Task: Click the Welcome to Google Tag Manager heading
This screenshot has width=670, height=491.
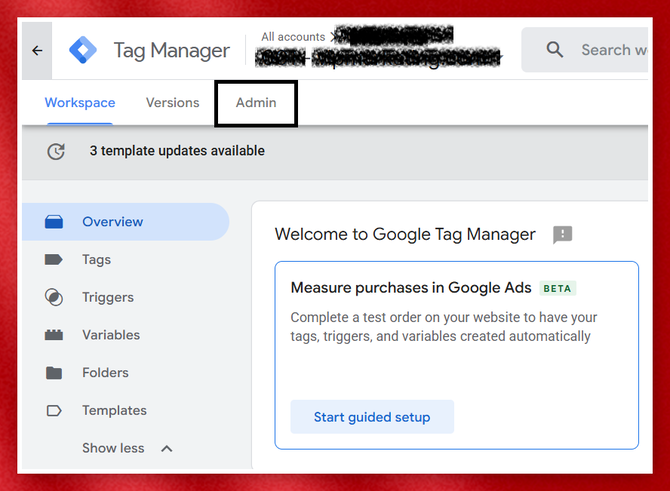Action: click(405, 235)
